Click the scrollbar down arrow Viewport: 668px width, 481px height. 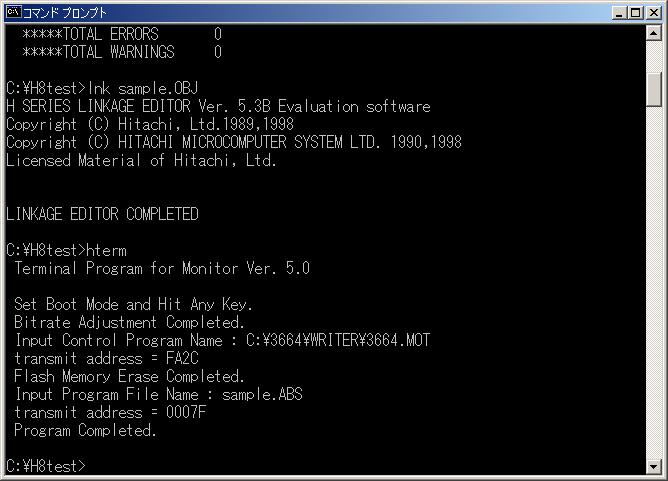(654, 467)
